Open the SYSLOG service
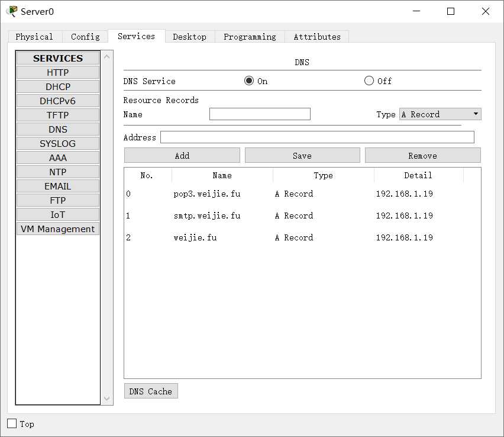Screen dimensions: 504x437 [58, 143]
